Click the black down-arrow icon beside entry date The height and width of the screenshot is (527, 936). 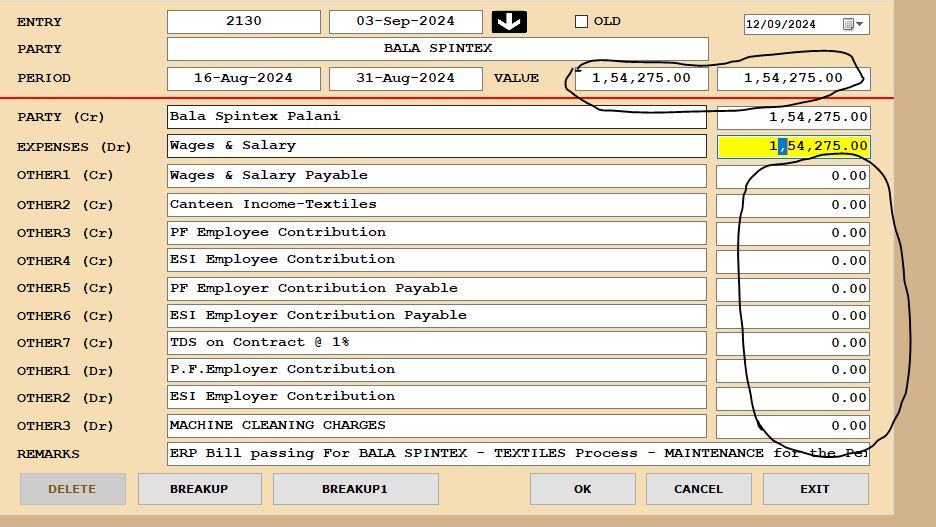click(x=509, y=22)
